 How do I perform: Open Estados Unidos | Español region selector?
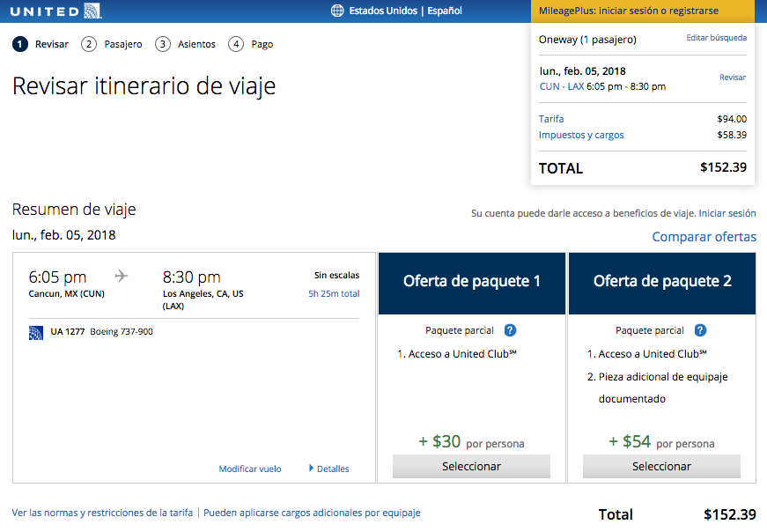(405, 11)
